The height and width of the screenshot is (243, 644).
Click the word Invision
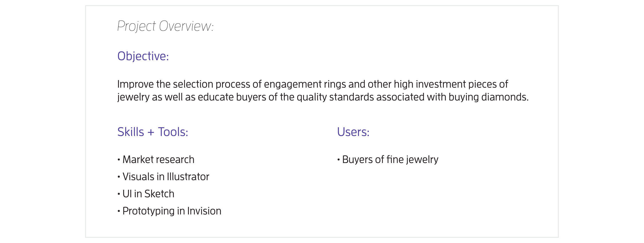[204, 211]
